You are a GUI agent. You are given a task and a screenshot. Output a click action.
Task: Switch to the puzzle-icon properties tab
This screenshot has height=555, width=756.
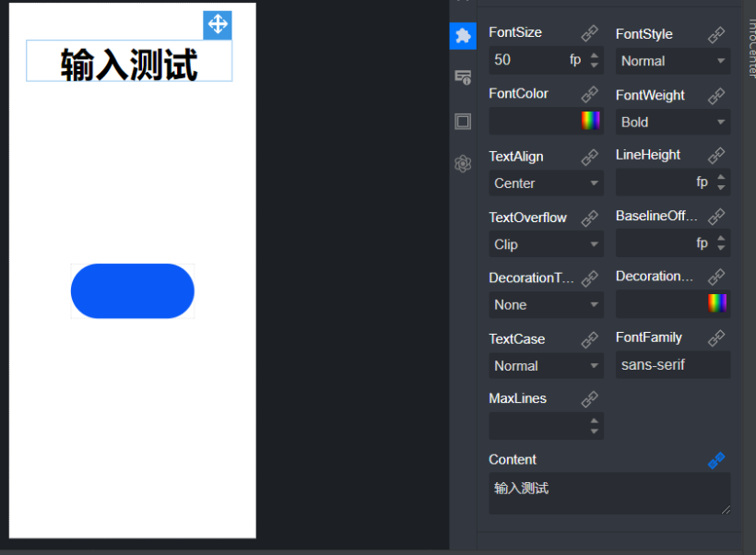(x=463, y=35)
